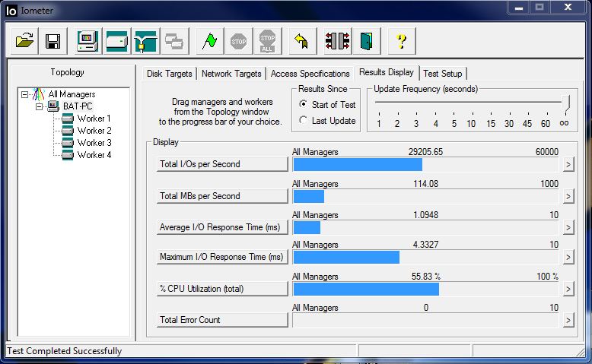
Task: Click Test Completed Successfully status text
Action: pos(65,351)
